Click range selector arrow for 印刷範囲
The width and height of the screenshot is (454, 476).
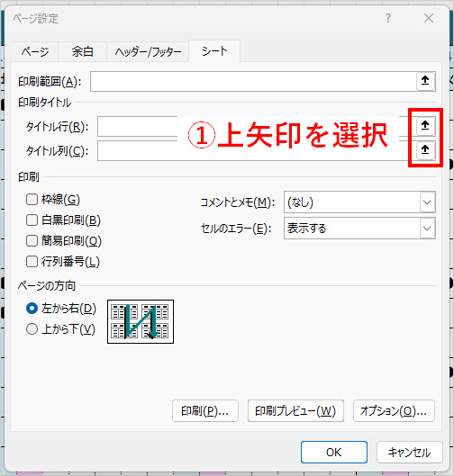pos(425,81)
